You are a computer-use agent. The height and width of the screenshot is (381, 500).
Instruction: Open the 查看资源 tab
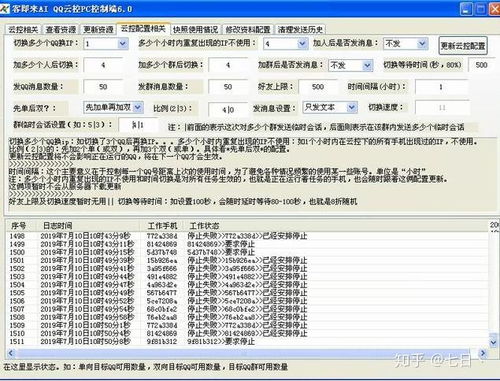[61, 29]
